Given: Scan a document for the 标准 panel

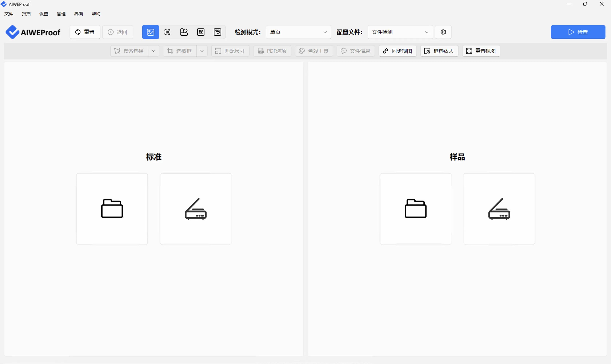Looking at the screenshot, I should tap(195, 209).
